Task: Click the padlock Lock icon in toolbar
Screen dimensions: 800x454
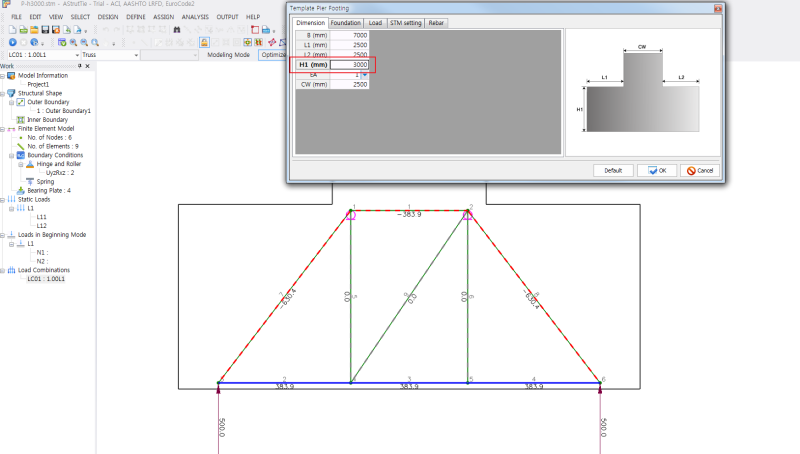Action: tap(204, 42)
